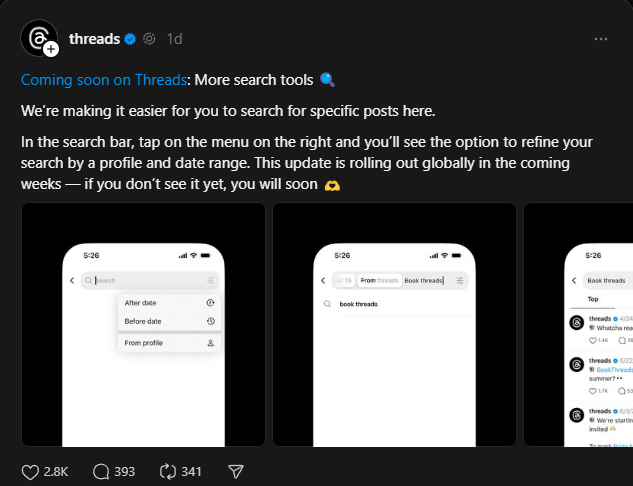Open the threads username profile link

pos(94,39)
